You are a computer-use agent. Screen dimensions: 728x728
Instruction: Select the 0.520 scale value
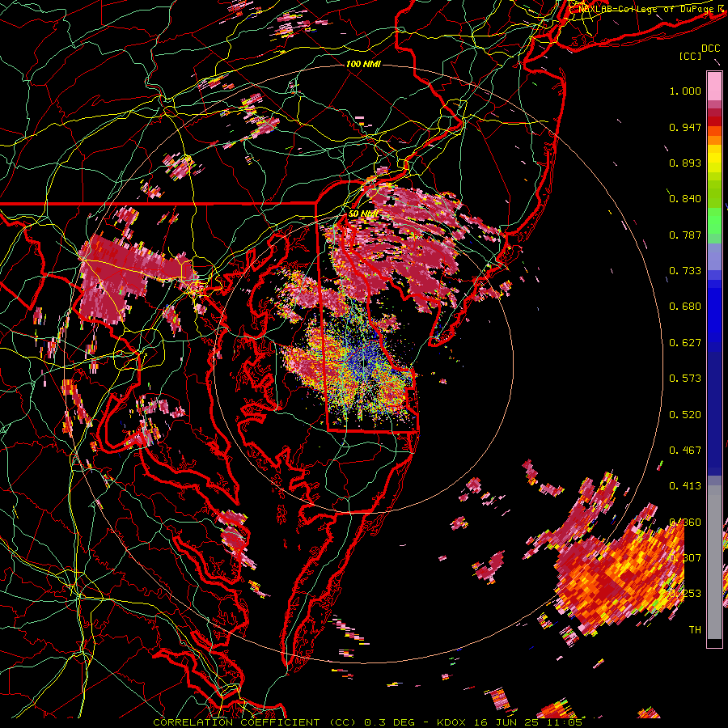[x=685, y=415]
